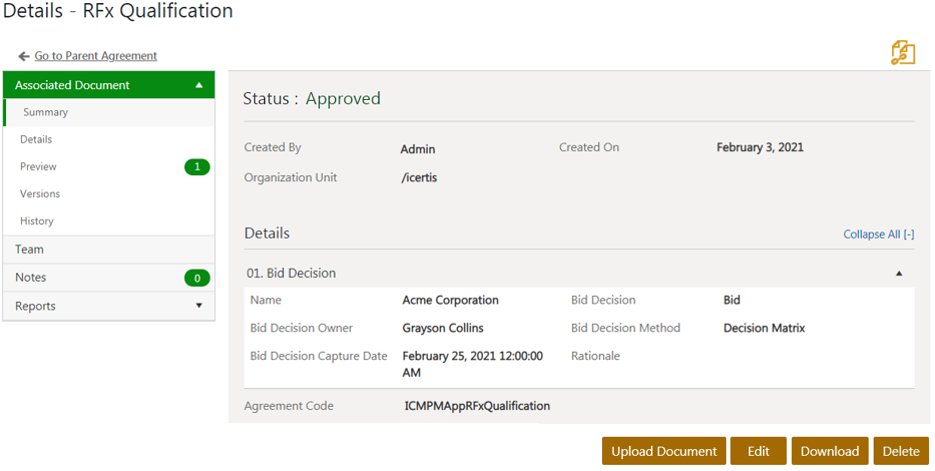This screenshot has height=471, width=935.
Task: Open the Details sidebar item
Action: coord(36,140)
